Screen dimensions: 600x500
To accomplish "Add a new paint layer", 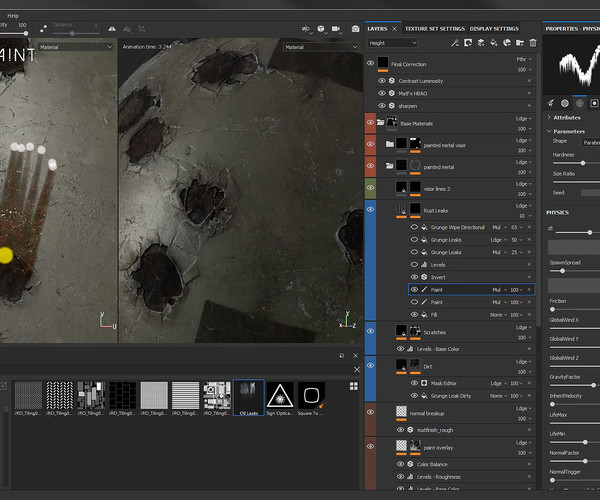I will point(481,43).
